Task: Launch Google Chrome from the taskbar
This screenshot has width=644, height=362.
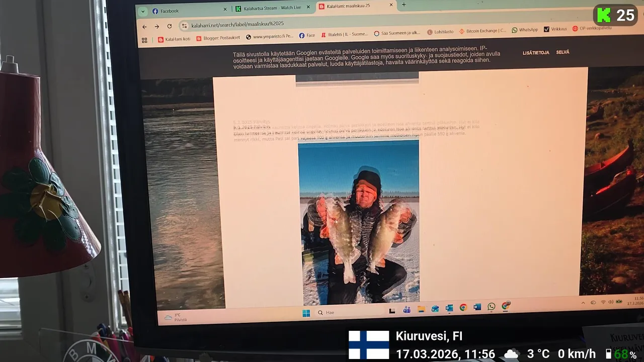Action: click(463, 307)
